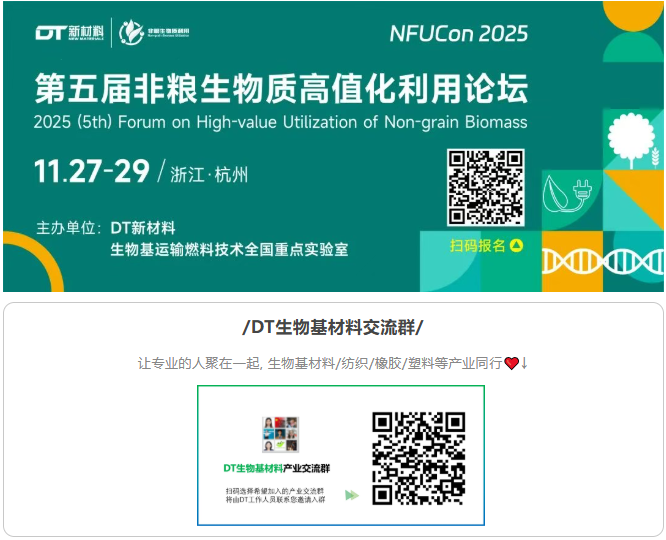Image resolution: width=666 pixels, height=540 pixels.
Task: Click the 生物基运输燃料技术全国重点实验室 organizer text
Action: click(x=229, y=249)
